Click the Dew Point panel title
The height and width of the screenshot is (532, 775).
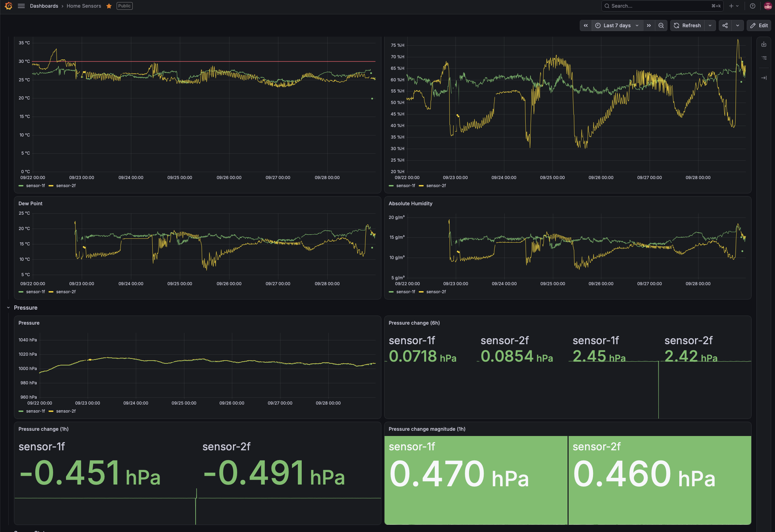30,204
